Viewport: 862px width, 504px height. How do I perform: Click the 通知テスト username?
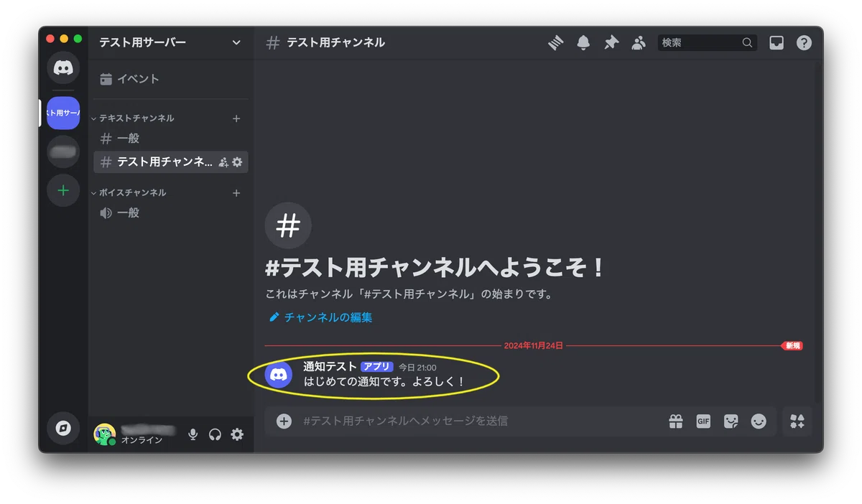pyautogui.click(x=330, y=367)
